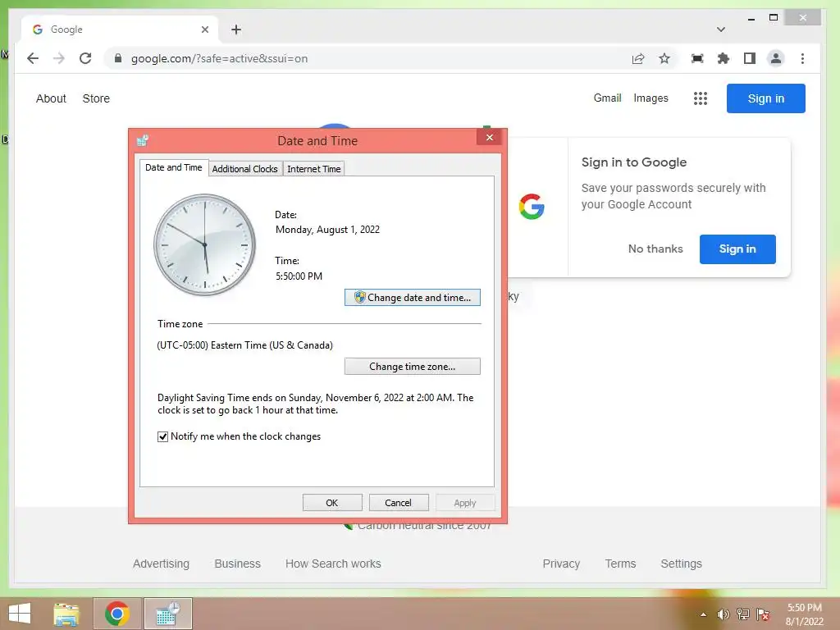Click Change date and time button

click(412, 297)
